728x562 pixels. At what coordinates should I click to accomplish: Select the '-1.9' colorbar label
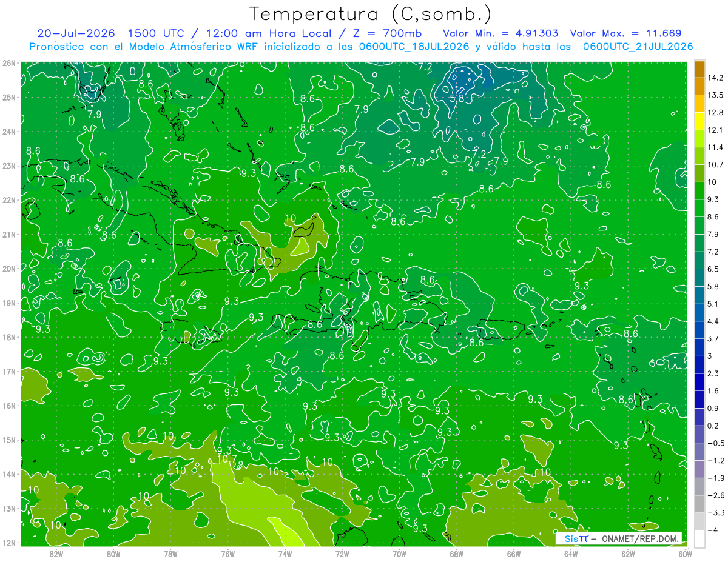[715, 478]
